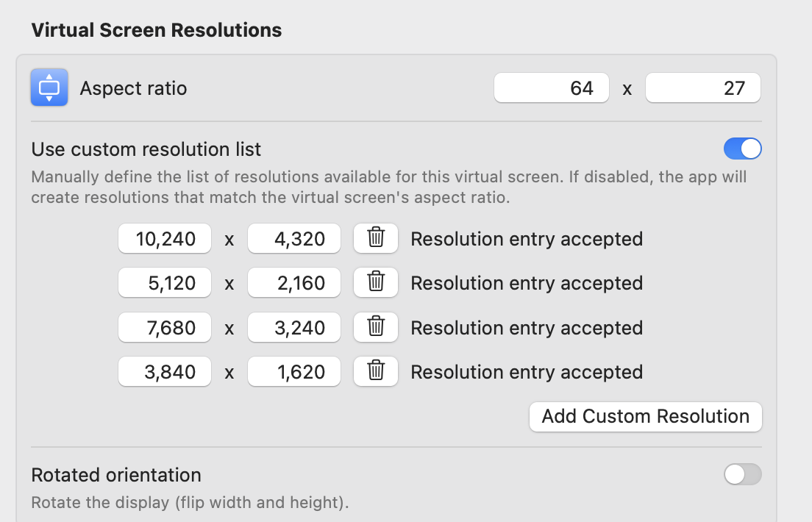Click into the 3,840 width field
Image resolution: width=812 pixels, height=522 pixels.
pyautogui.click(x=165, y=372)
